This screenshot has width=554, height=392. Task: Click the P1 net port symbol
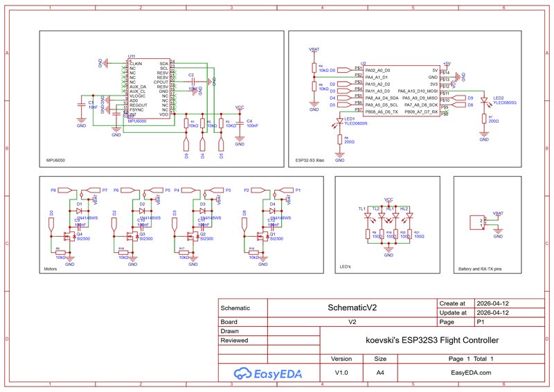click(x=285, y=190)
